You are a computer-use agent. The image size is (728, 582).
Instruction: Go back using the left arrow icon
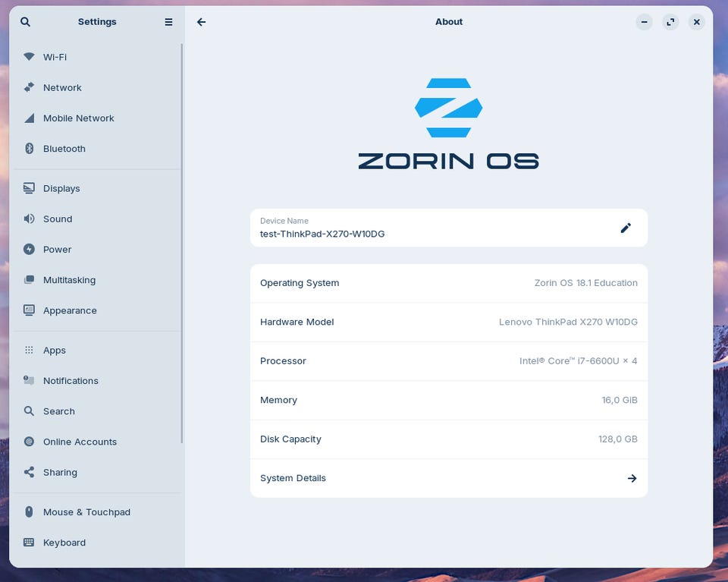[201, 22]
